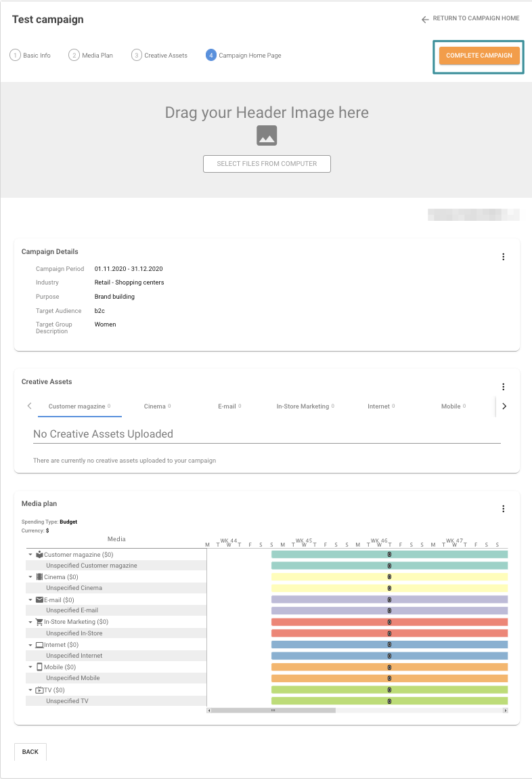Go to step 1 Basic Info
This screenshot has height=779, width=532.
click(30, 55)
